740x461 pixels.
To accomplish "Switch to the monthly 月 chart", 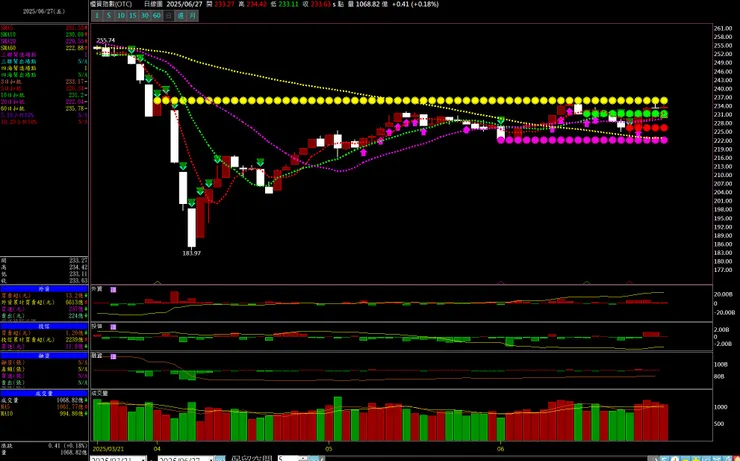I will coord(193,16).
